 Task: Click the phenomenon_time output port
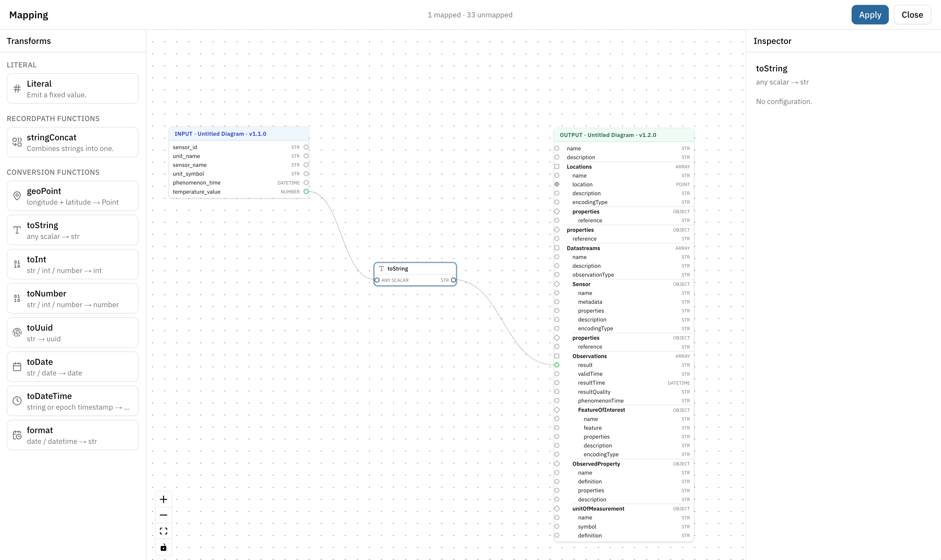tap(306, 183)
